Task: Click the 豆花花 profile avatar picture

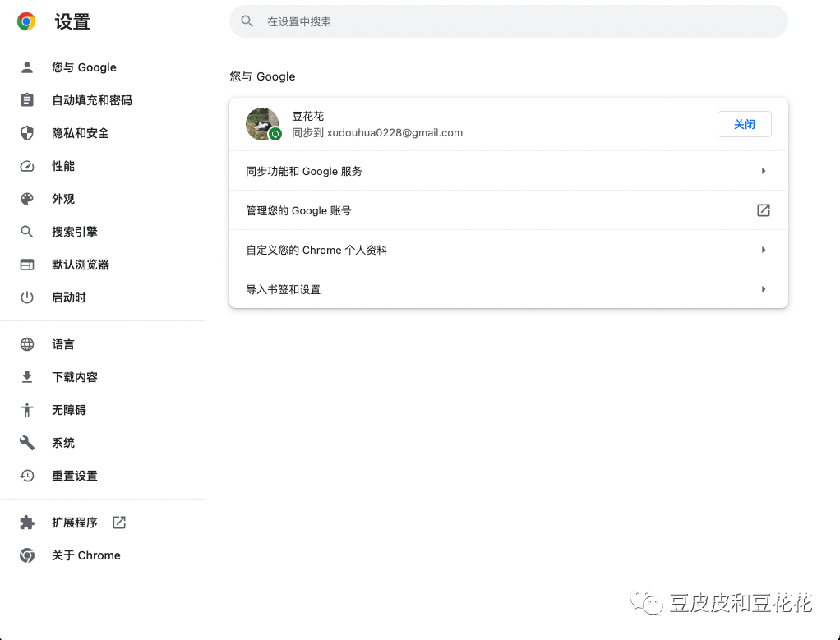Action: pyautogui.click(x=262, y=124)
